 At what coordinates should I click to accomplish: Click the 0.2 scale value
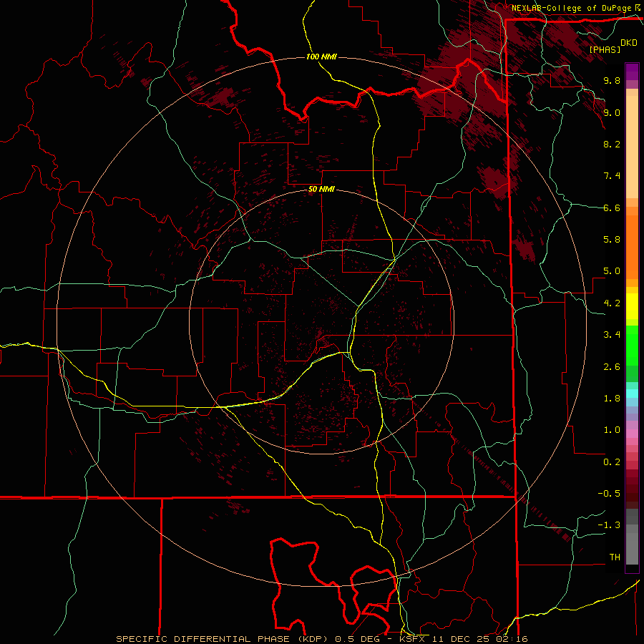coord(612,462)
